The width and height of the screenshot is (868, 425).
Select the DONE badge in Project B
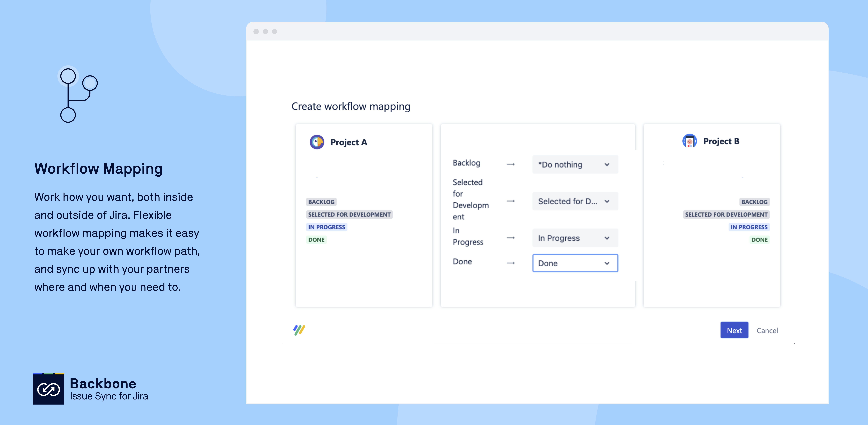(760, 239)
